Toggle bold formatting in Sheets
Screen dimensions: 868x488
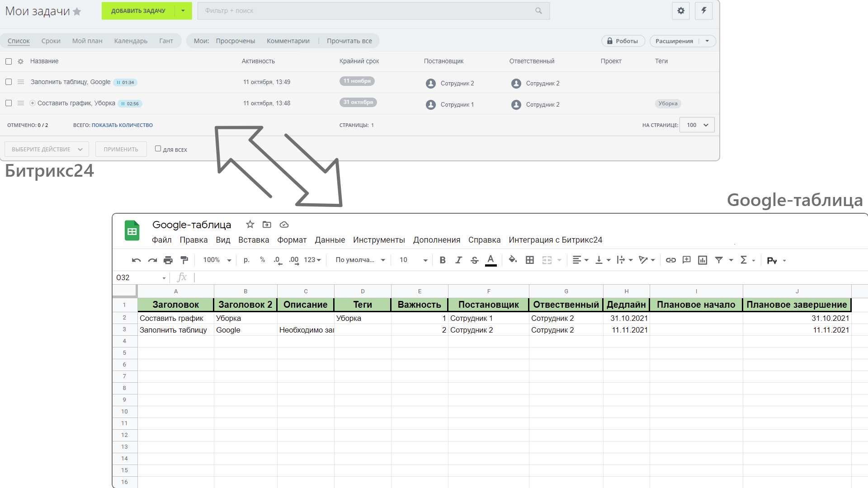click(443, 260)
